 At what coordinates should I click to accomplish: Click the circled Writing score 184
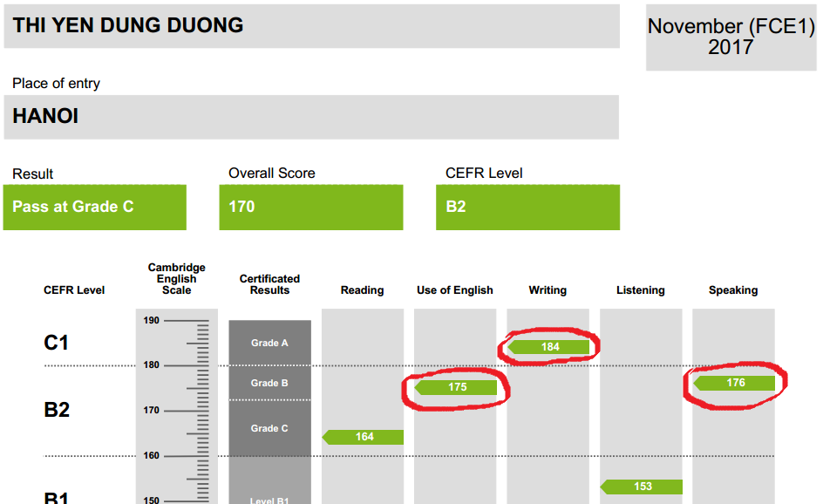pos(549,347)
